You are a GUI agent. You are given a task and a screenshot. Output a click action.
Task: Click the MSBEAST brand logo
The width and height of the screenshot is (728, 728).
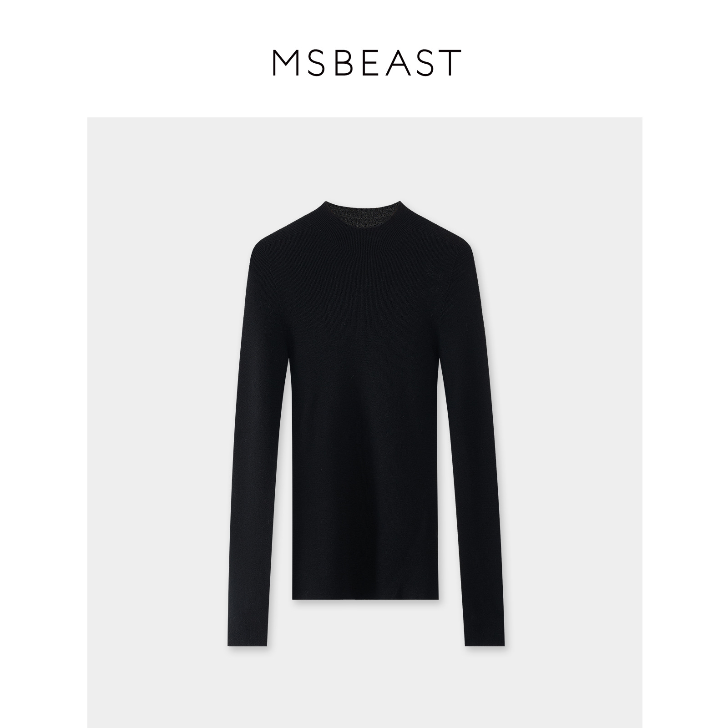coord(367,63)
